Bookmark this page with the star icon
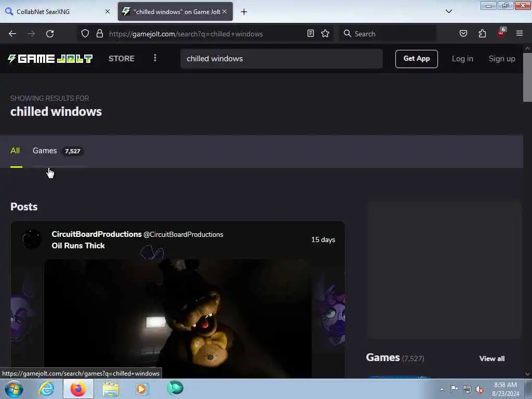 325,34
